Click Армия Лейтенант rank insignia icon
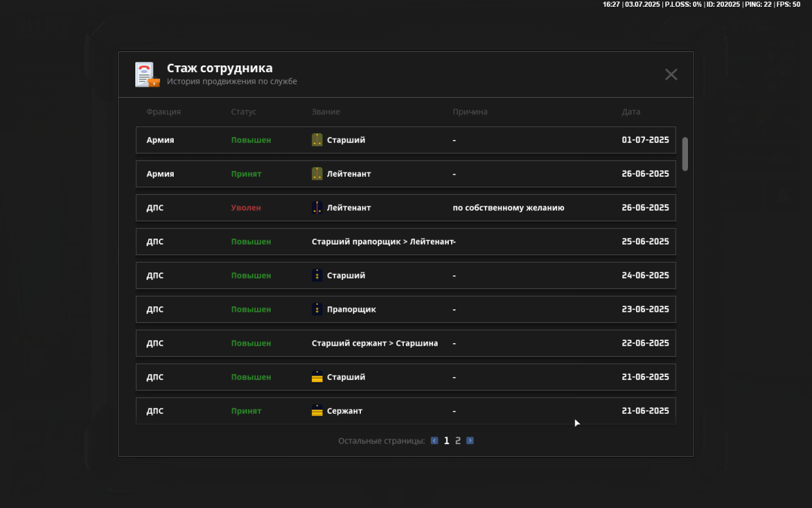Viewport: 812px width, 508px height. point(317,174)
